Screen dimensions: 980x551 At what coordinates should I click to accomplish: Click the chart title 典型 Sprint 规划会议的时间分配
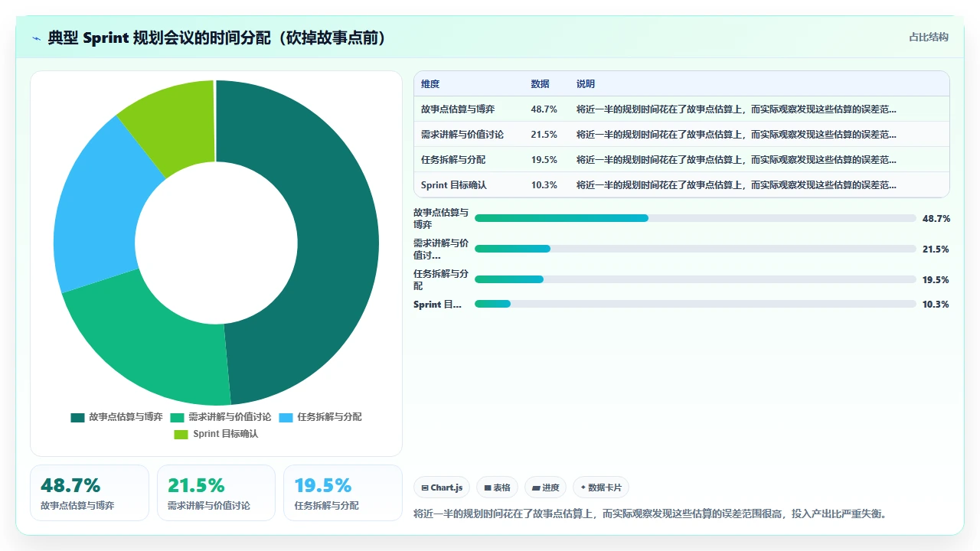pyautogui.click(x=217, y=37)
